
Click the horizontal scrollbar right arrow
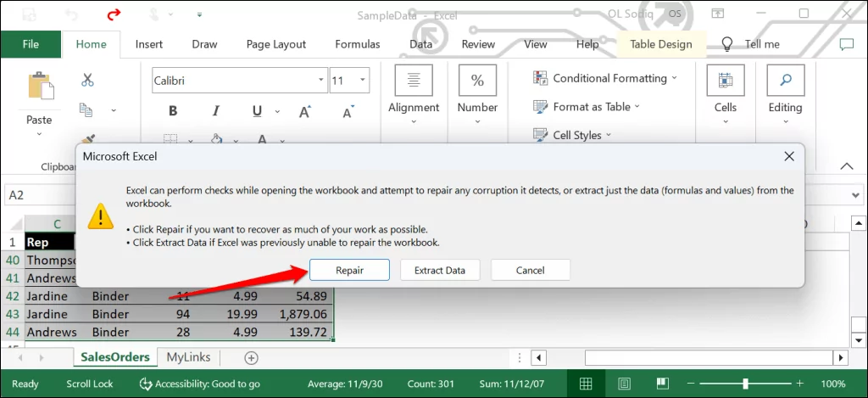[841, 358]
